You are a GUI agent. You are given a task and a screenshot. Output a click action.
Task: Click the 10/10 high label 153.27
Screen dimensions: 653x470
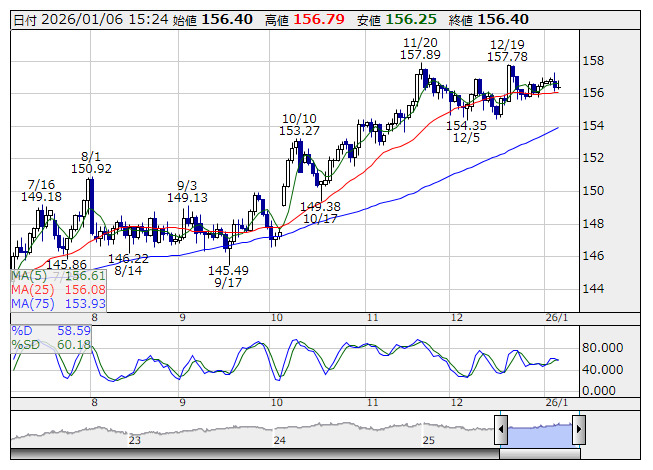(x=300, y=131)
